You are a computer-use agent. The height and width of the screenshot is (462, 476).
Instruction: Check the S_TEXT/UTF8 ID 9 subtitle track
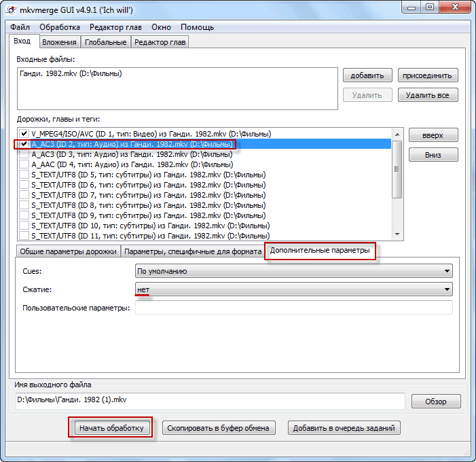click(24, 215)
